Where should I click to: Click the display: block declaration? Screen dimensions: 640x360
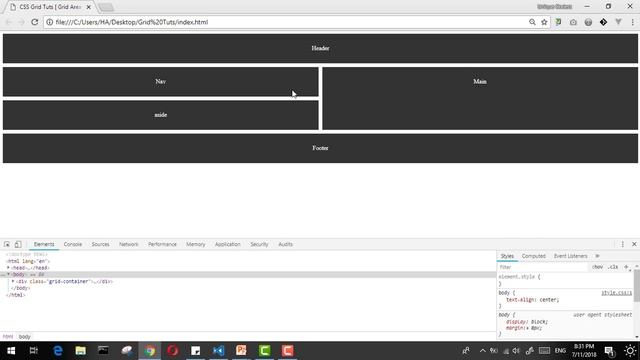pyautogui.click(x=527, y=322)
